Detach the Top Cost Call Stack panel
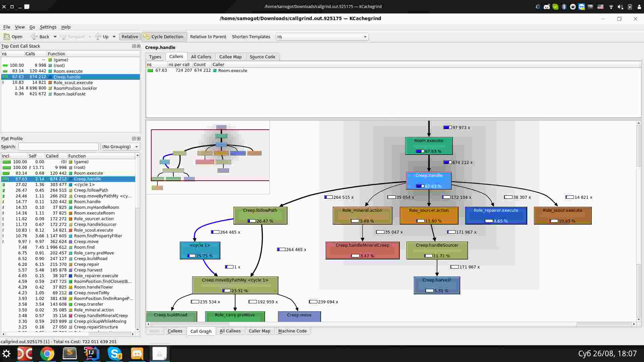Viewport: 644px width, 362px height. tap(134, 46)
